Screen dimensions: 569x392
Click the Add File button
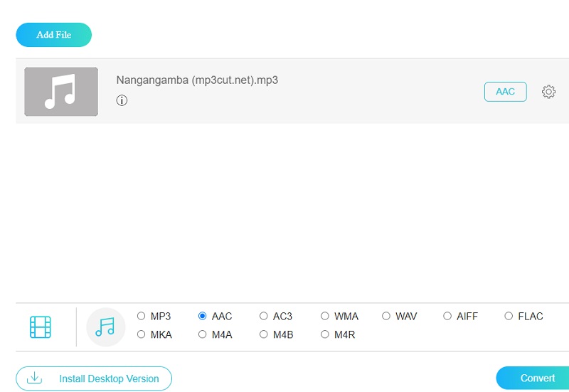(54, 35)
